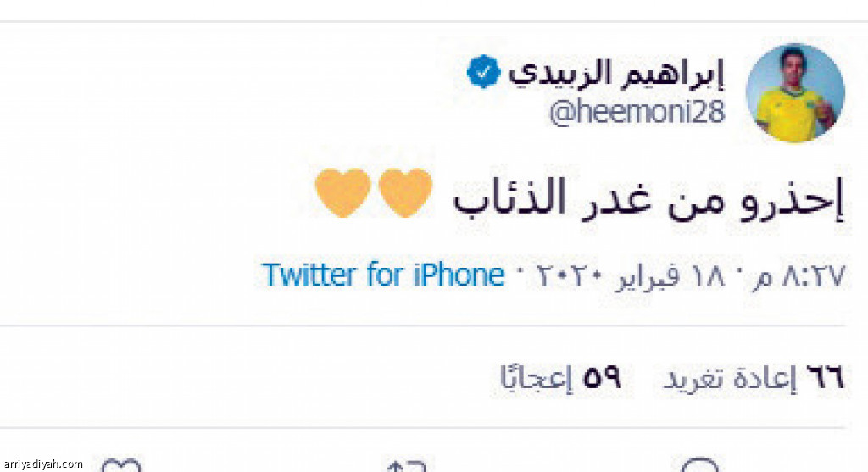868x472 pixels.
Task: Open the profile name إبراهيم الزبيدي
Action: pos(616,74)
